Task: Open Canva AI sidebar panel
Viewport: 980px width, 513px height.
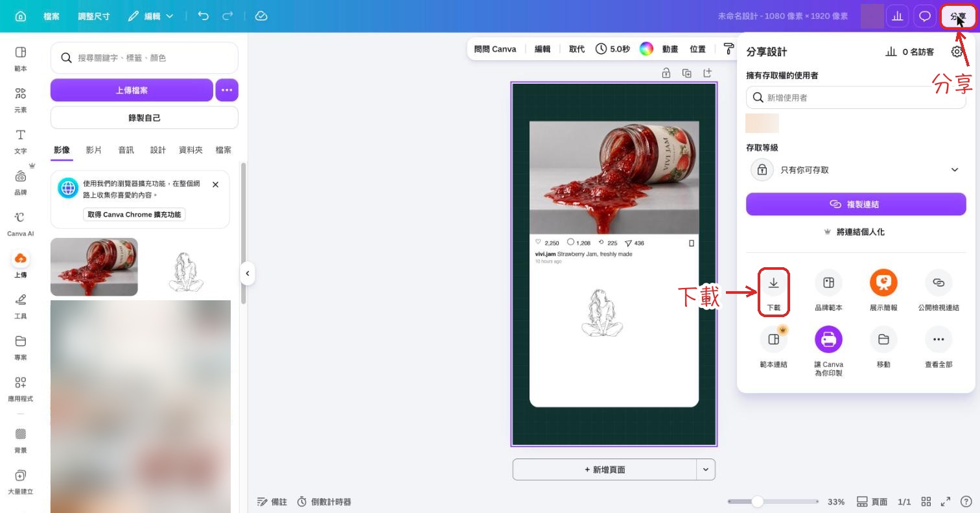Action: [21, 224]
